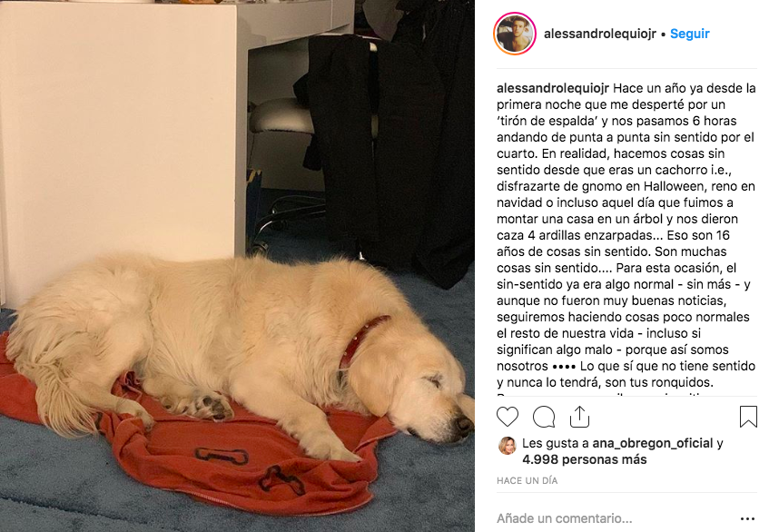Open more options three-dot menu
This screenshot has height=532, width=779.
(x=748, y=518)
